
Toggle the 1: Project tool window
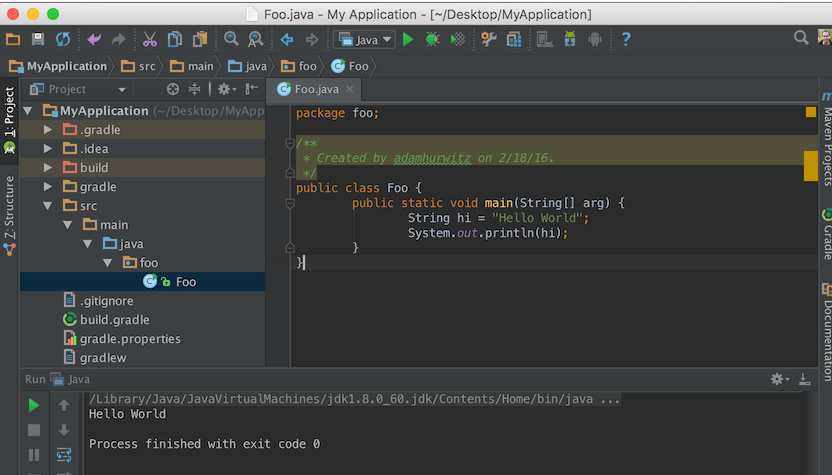point(9,112)
